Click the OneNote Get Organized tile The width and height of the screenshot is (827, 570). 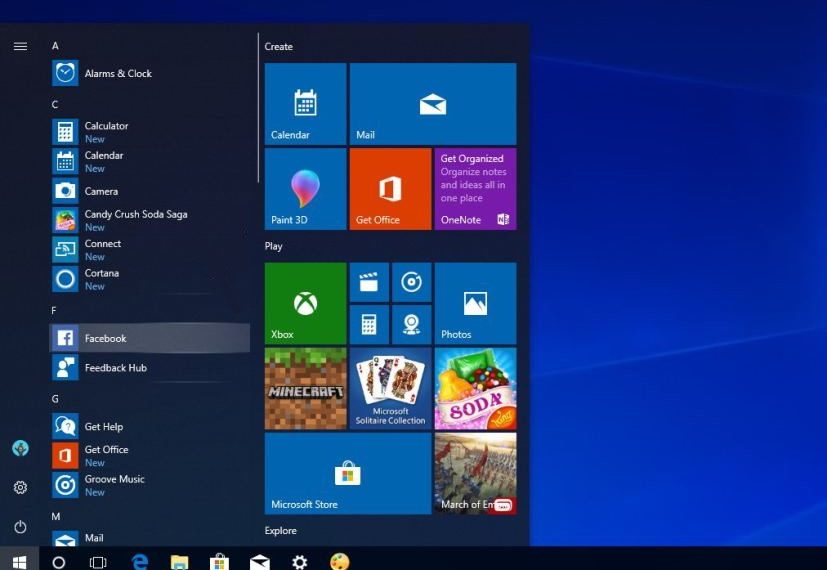pyautogui.click(x=475, y=188)
